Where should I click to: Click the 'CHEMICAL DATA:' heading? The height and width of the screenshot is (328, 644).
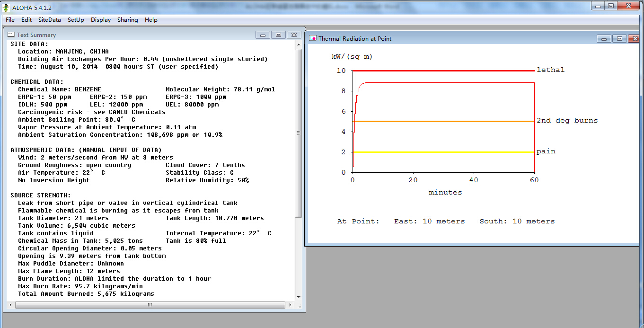coord(37,82)
